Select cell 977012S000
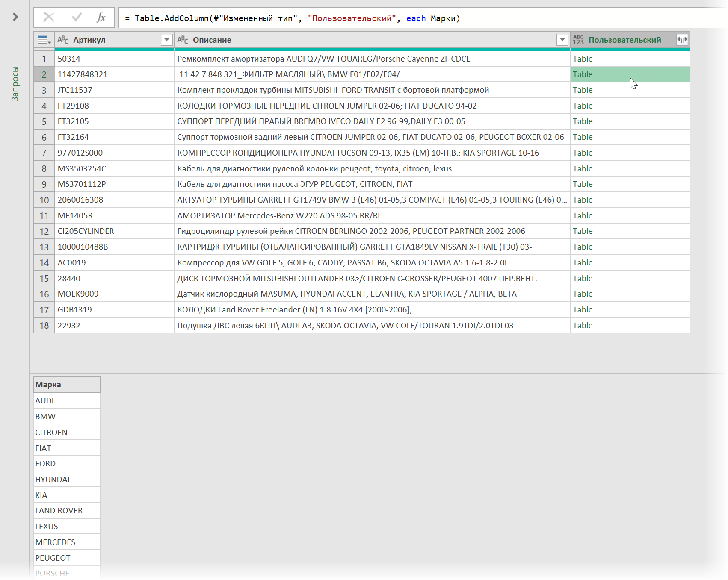The image size is (728, 580). 115,153
